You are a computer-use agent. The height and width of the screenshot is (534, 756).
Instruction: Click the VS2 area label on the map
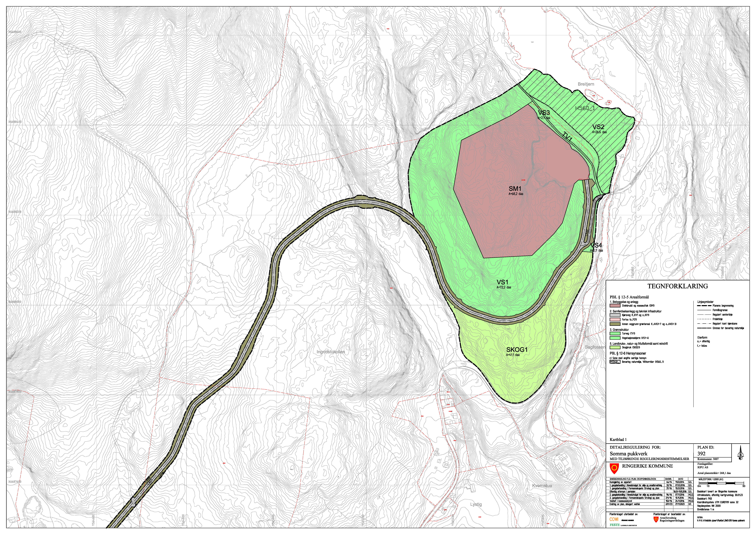click(598, 127)
